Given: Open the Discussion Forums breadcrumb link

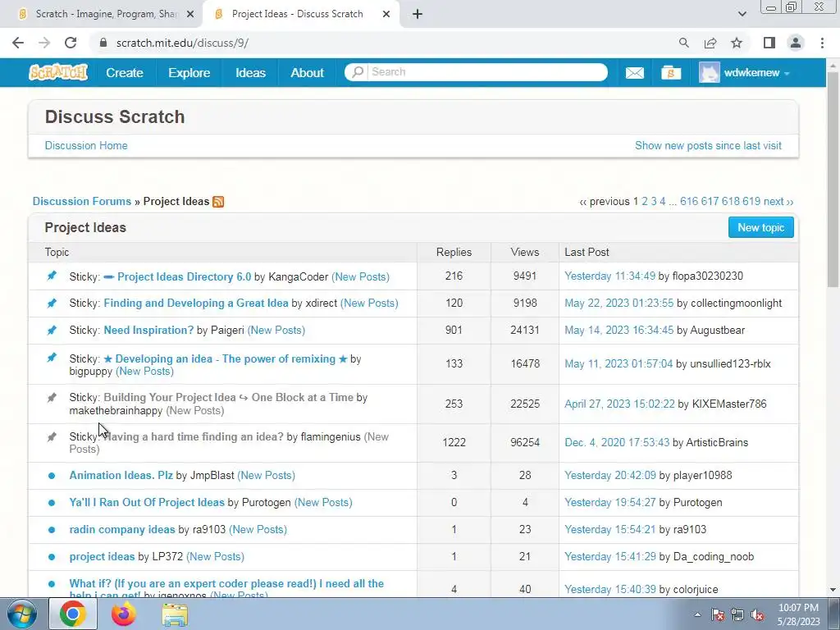Looking at the screenshot, I should (82, 202).
